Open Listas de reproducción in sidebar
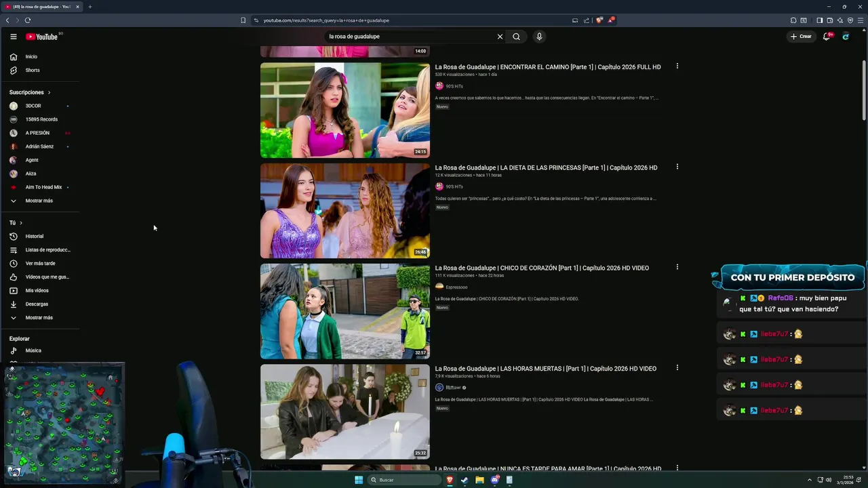 (41, 250)
